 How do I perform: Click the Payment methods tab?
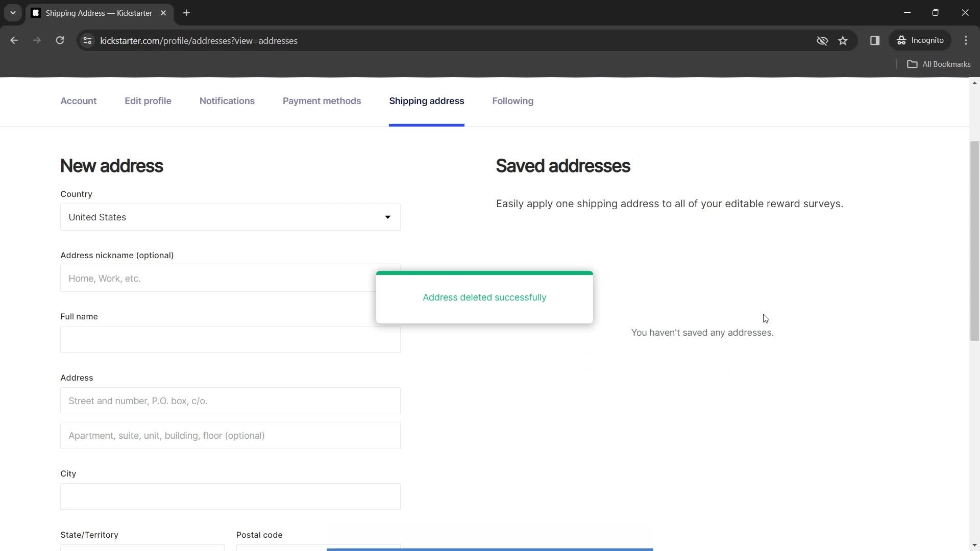(x=322, y=101)
